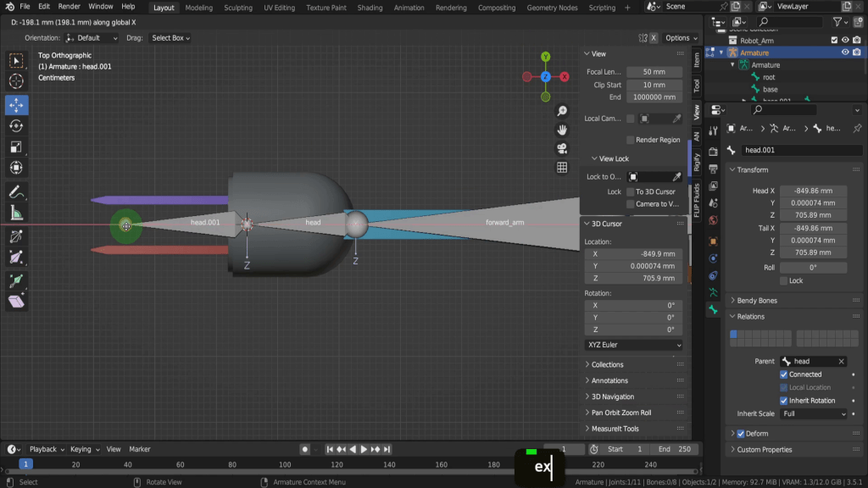
Task: Clear the head parent with X button
Action: coord(841,362)
